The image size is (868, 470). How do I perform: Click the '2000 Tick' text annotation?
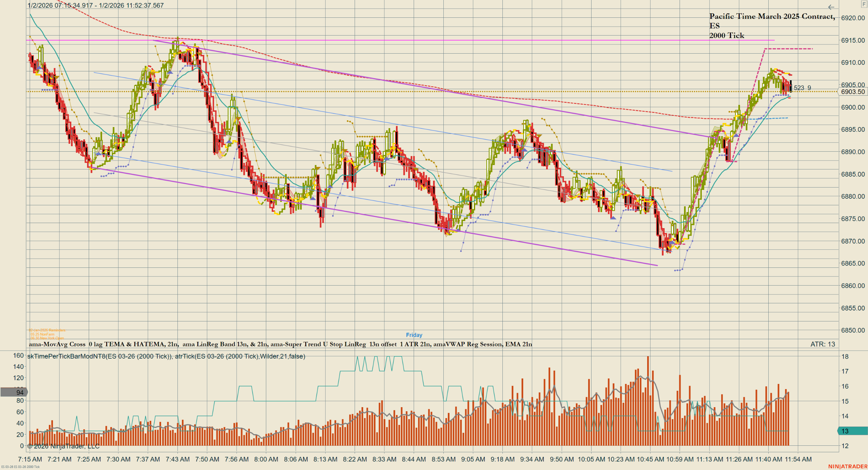pyautogui.click(x=727, y=36)
